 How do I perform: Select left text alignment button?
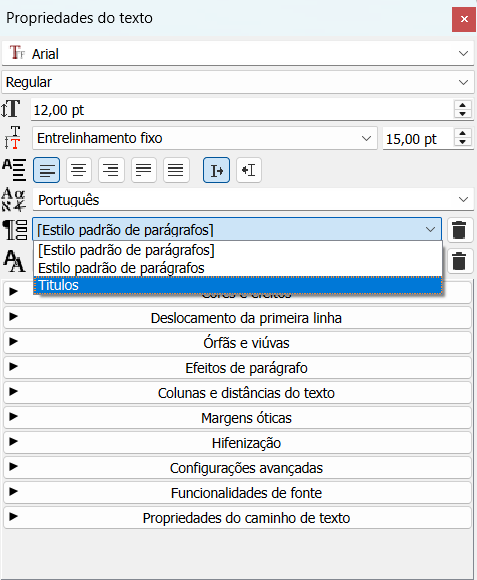(47, 170)
